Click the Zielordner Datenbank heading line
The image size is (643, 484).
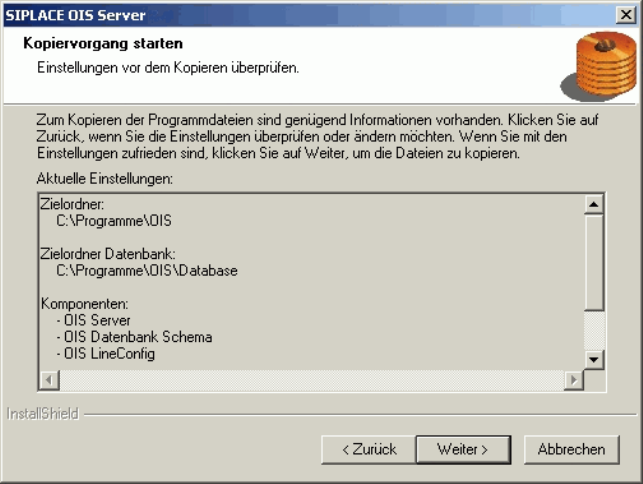click(108, 254)
